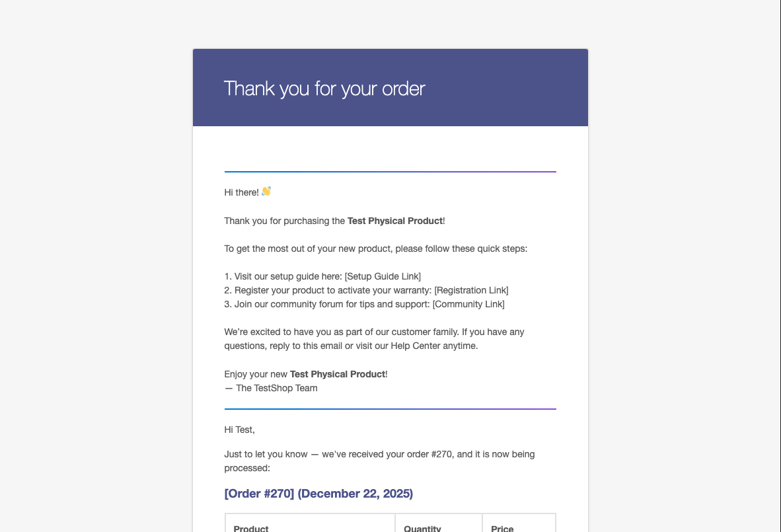Click the "Hi Test," greeting
The image size is (781, 532).
(x=240, y=430)
